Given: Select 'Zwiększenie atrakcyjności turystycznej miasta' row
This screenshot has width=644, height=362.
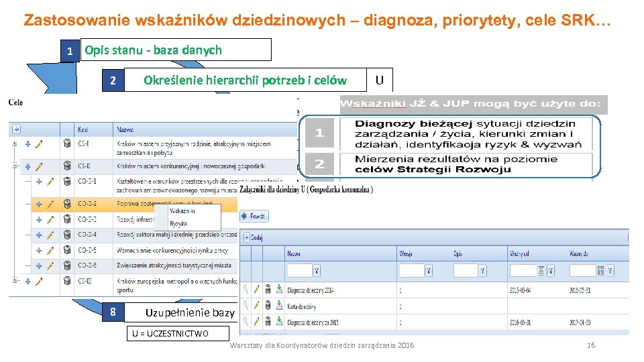Looking at the screenshot, I should 174,265.
